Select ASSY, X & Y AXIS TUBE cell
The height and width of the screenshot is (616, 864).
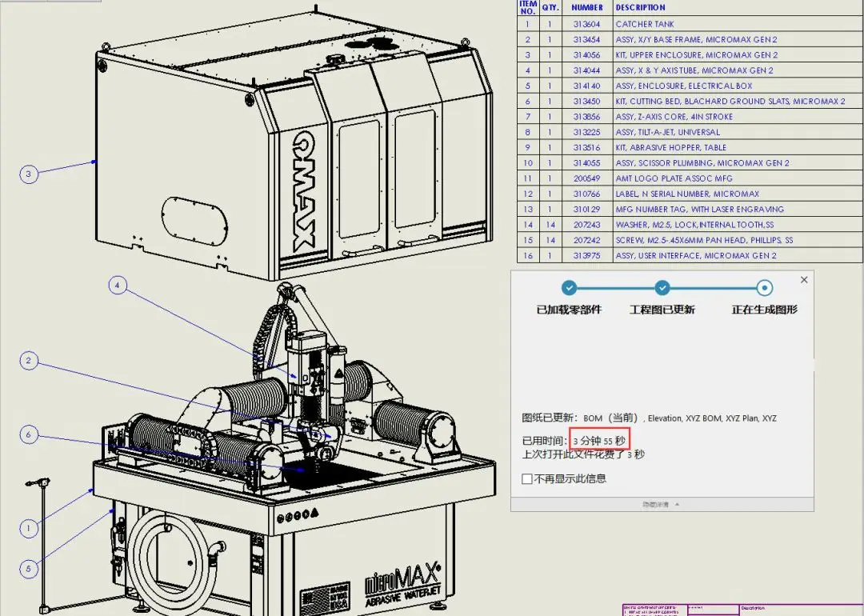pos(738,70)
